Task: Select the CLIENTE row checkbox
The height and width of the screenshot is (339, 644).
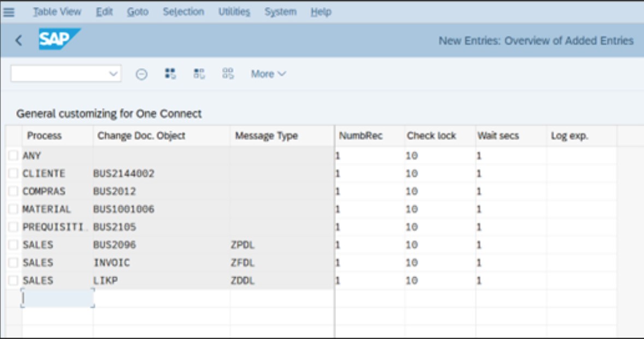Action: pos(13,173)
